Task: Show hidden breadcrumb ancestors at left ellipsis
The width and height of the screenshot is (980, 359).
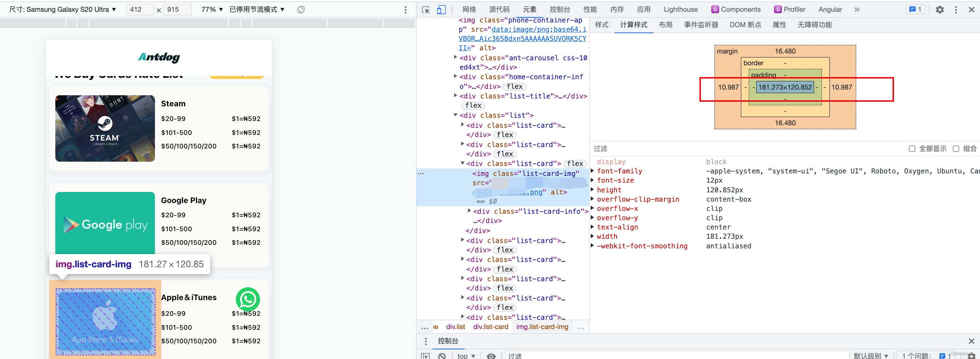Action: click(x=425, y=327)
